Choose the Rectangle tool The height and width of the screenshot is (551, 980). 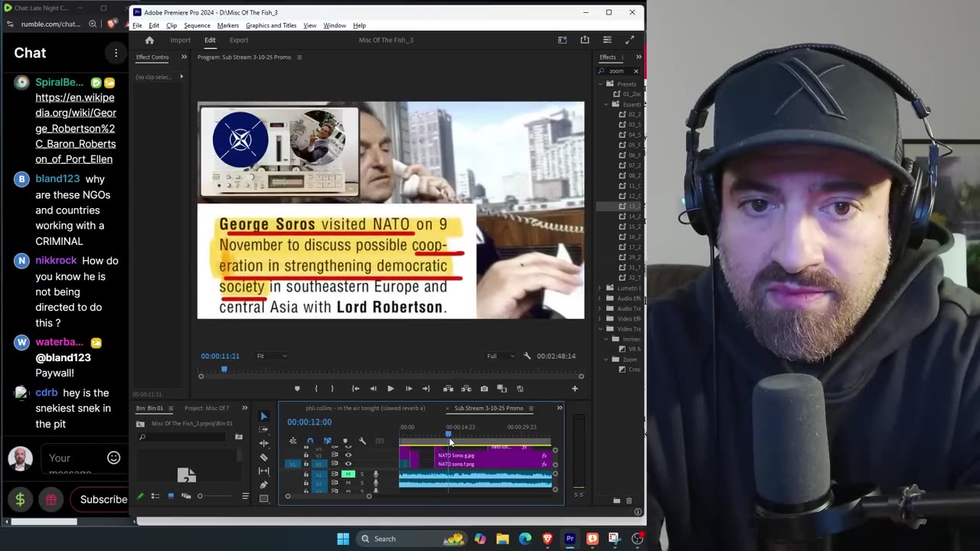pyautogui.click(x=264, y=498)
